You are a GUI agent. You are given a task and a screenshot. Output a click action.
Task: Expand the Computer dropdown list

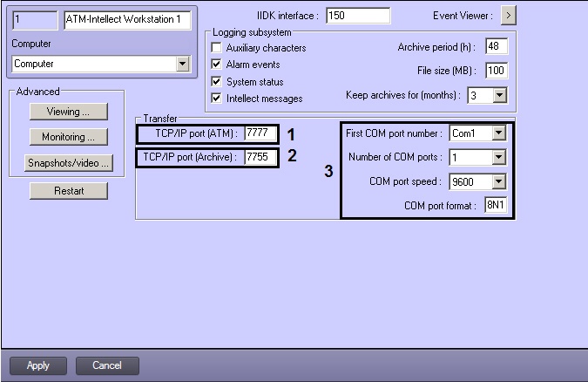pyautogui.click(x=183, y=64)
